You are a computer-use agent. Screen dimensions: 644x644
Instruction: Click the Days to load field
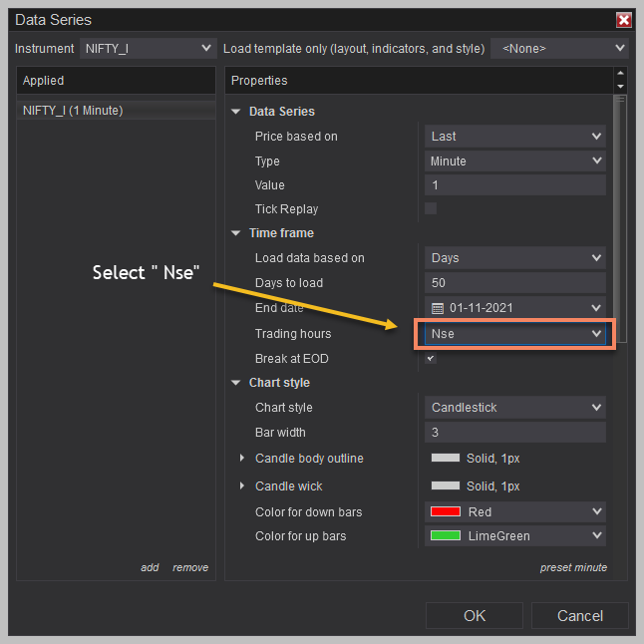(x=515, y=282)
